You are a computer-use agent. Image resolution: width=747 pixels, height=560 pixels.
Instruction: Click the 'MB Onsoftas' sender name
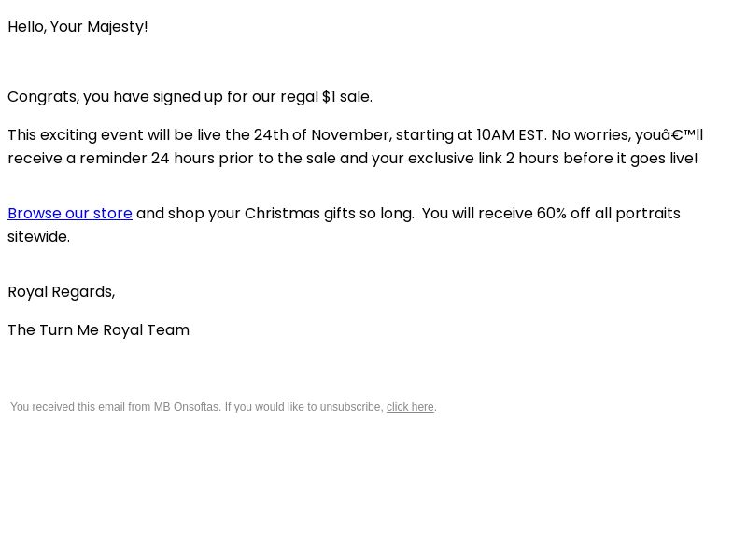click(186, 407)
